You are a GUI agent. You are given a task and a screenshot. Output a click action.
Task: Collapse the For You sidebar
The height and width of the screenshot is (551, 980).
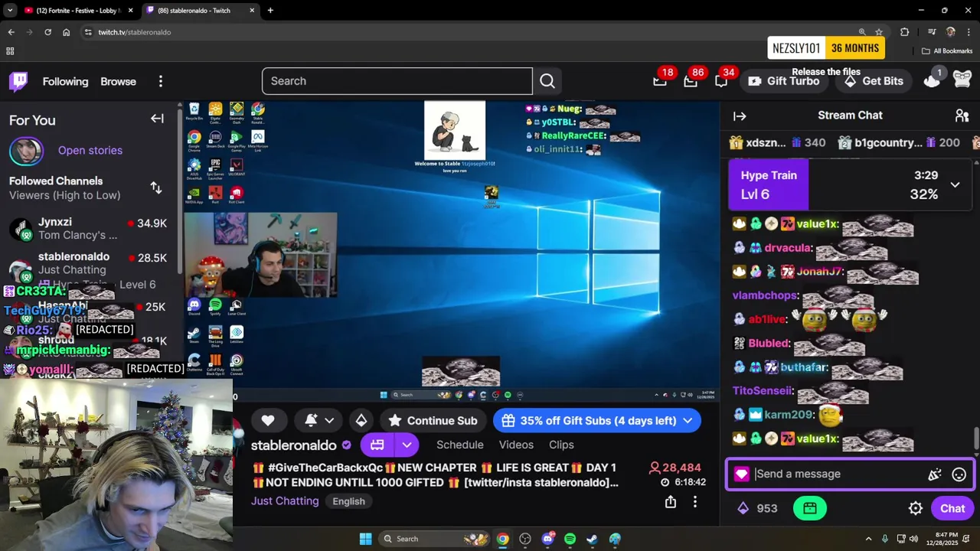[x=157, y=119]
